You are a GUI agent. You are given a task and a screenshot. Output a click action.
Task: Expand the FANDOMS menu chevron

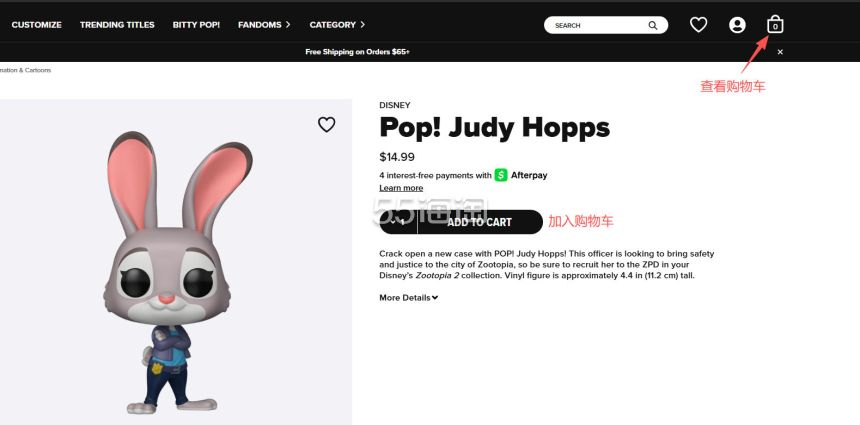point(288,25)
